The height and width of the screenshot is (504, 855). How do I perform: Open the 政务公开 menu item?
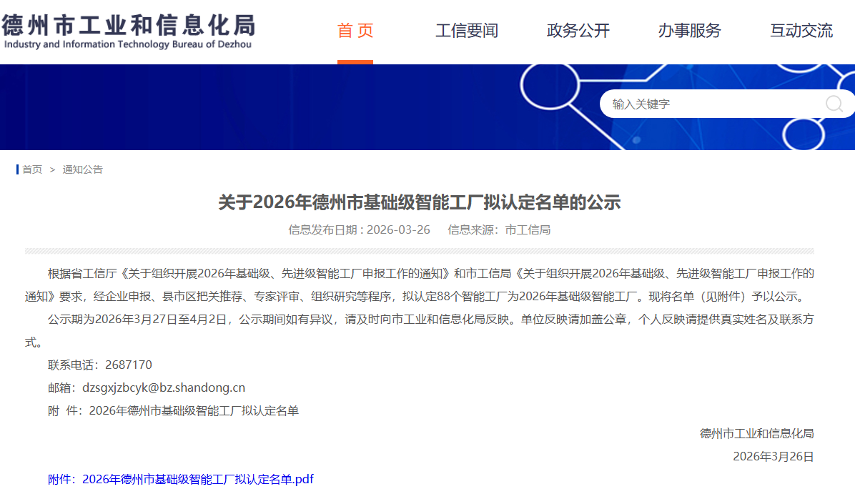coord(578,31)
